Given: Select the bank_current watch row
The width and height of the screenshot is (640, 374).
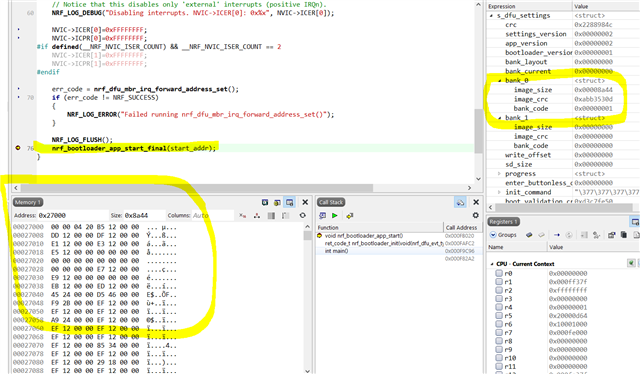Looking at the screenshot, I should (x=563, y=71).
